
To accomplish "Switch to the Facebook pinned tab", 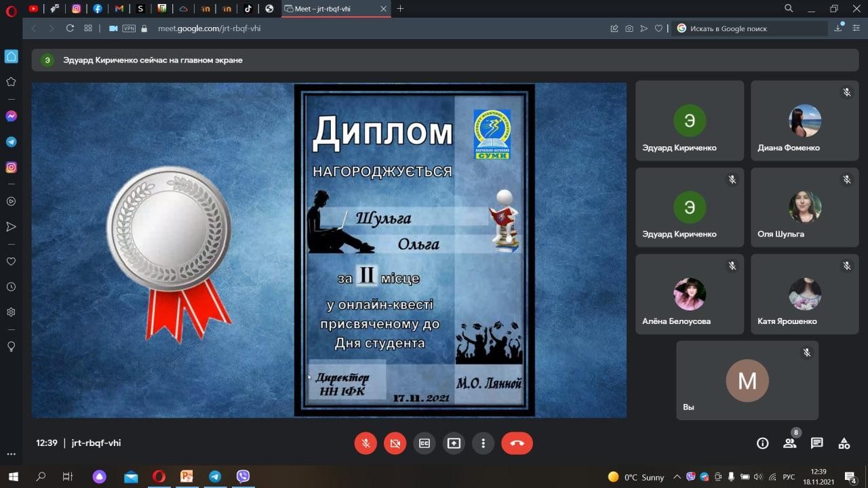I will pyautogui.click(x=98, y=9).
